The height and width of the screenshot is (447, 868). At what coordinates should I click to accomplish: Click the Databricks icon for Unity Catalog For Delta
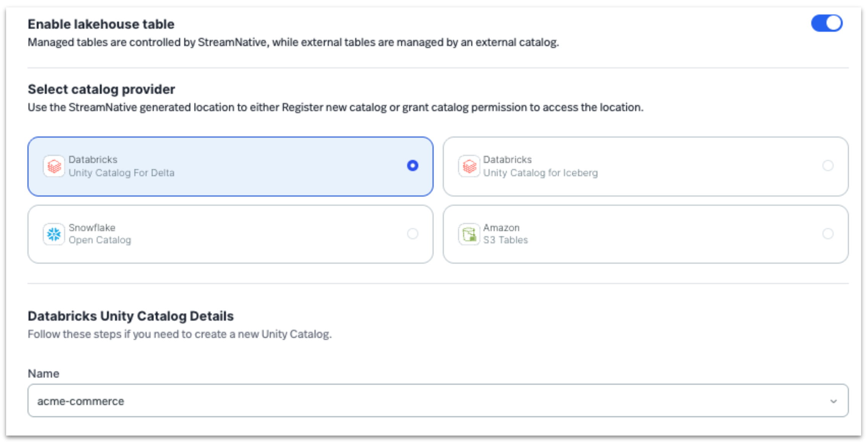(x=54, y=166)
